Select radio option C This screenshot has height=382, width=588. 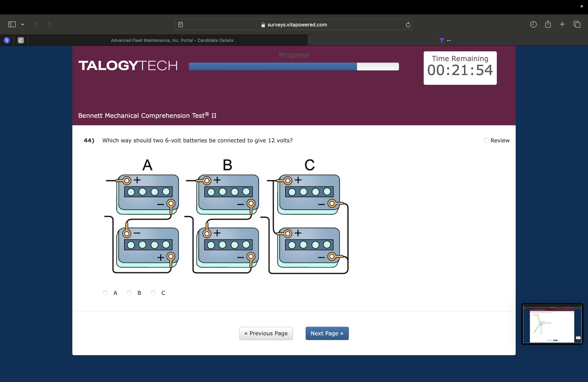point(153,293)
